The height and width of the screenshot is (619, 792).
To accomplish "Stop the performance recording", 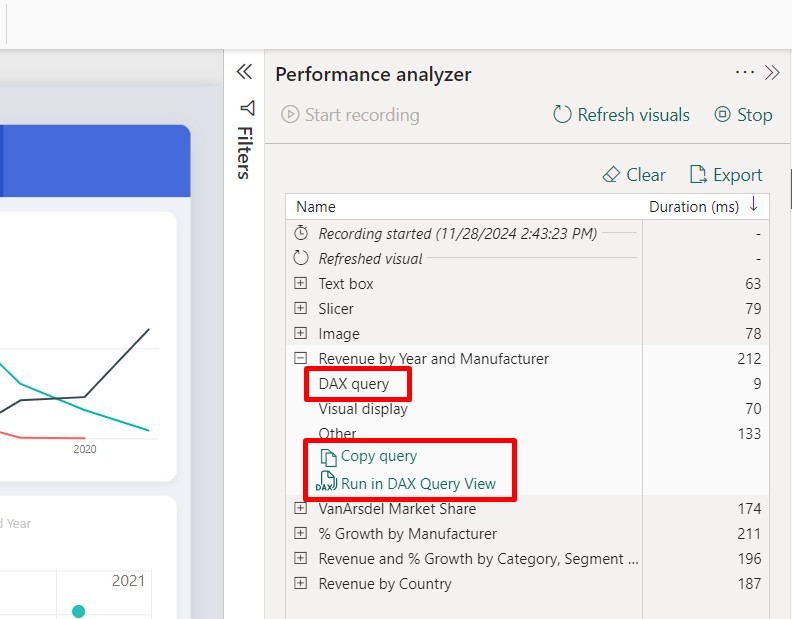I will [x=743, y=115].
